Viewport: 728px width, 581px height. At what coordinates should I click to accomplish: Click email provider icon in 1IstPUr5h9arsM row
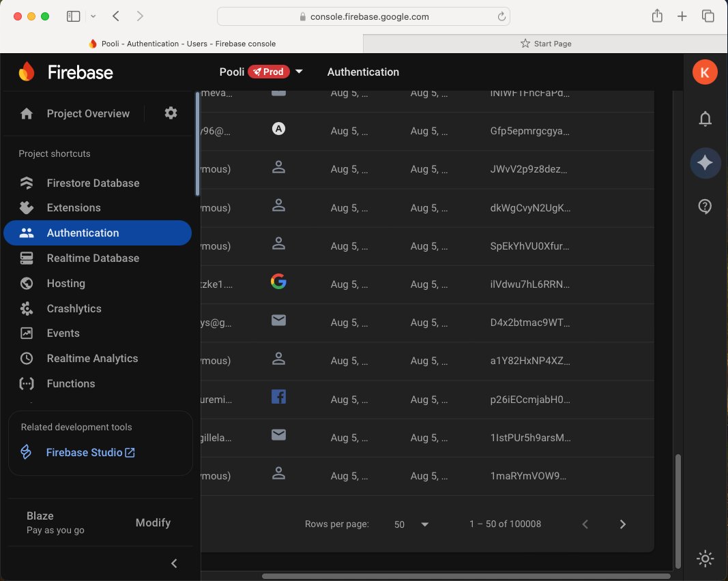click(x=278, y=435)
